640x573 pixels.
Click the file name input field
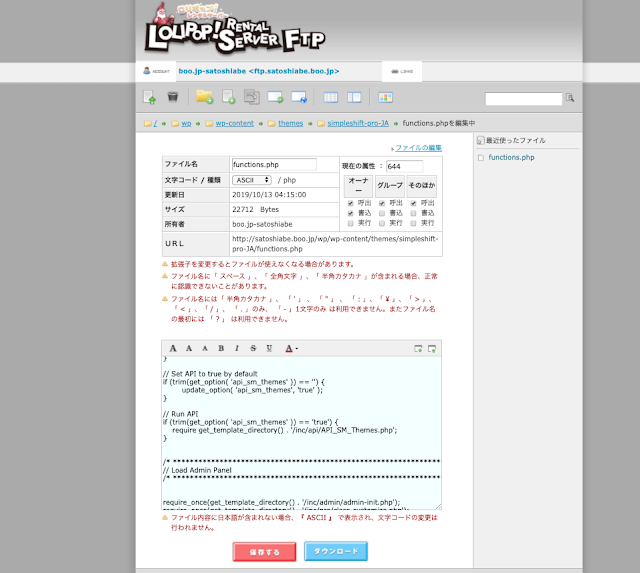273,164
